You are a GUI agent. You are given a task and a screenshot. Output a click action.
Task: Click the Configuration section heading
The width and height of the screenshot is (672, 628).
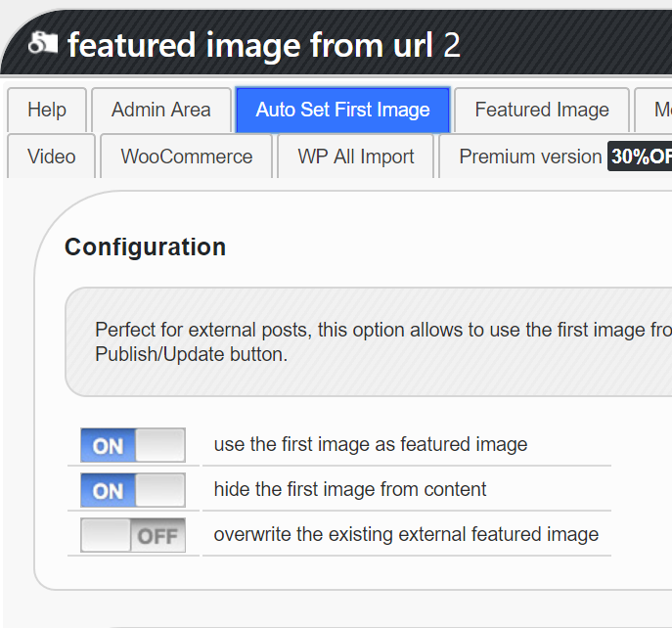(x=145, y=247)
